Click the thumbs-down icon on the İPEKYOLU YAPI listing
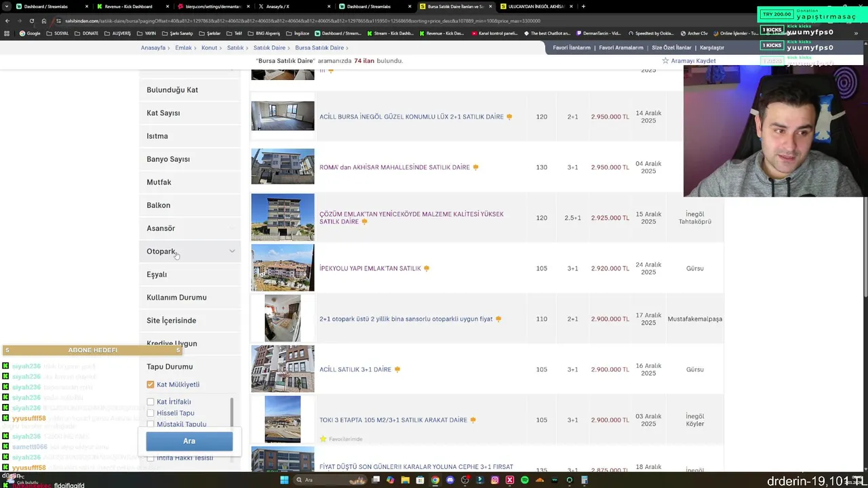 tap(427, 268)
